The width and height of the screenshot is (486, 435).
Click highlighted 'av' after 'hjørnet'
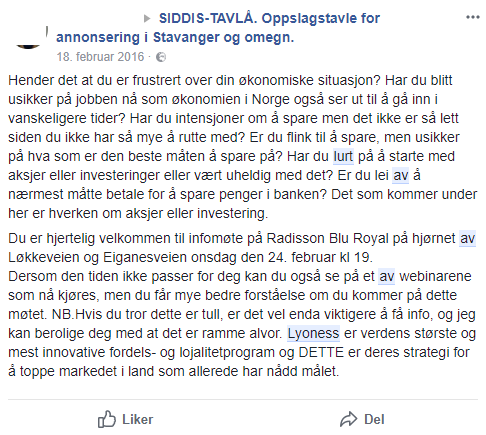467,238
